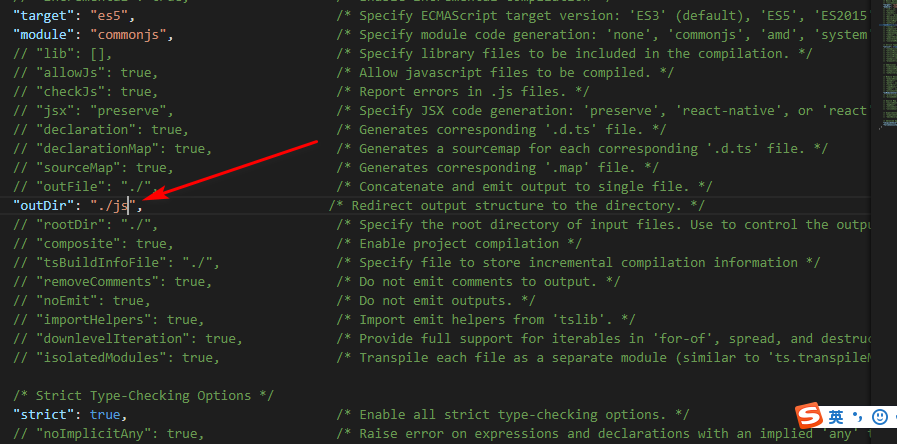Select the "commonjs" module value

tap(129, 34)
